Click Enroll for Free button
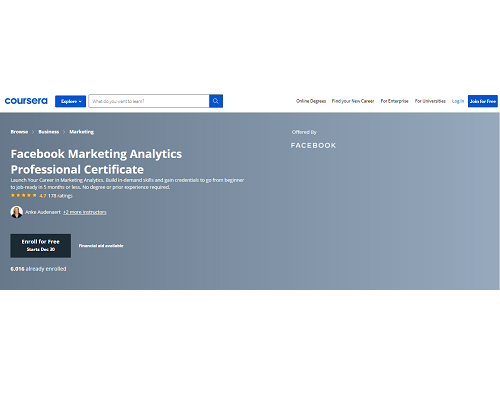This screenshot has width=500, height=400. pyautogui.click(x=41, y=246)
